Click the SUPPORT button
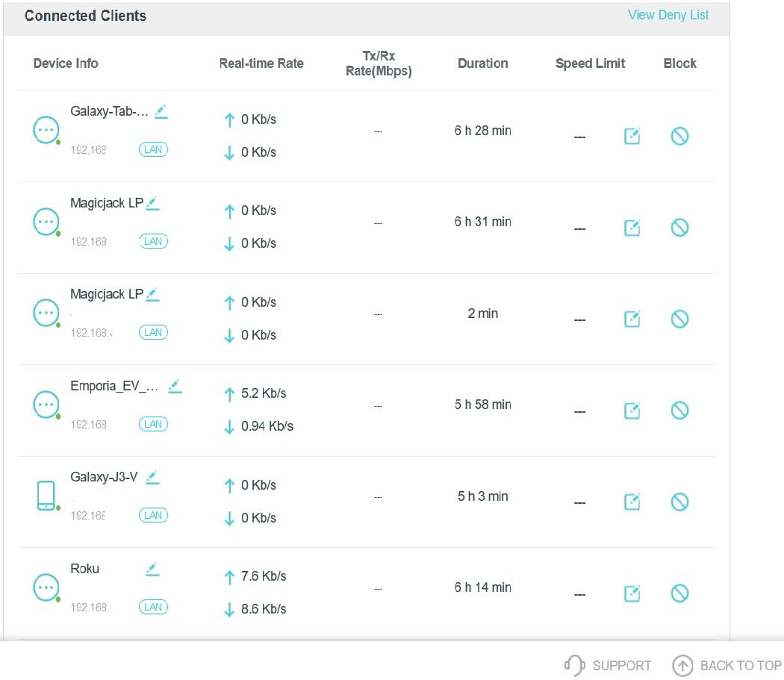 (x=608, y=666)
